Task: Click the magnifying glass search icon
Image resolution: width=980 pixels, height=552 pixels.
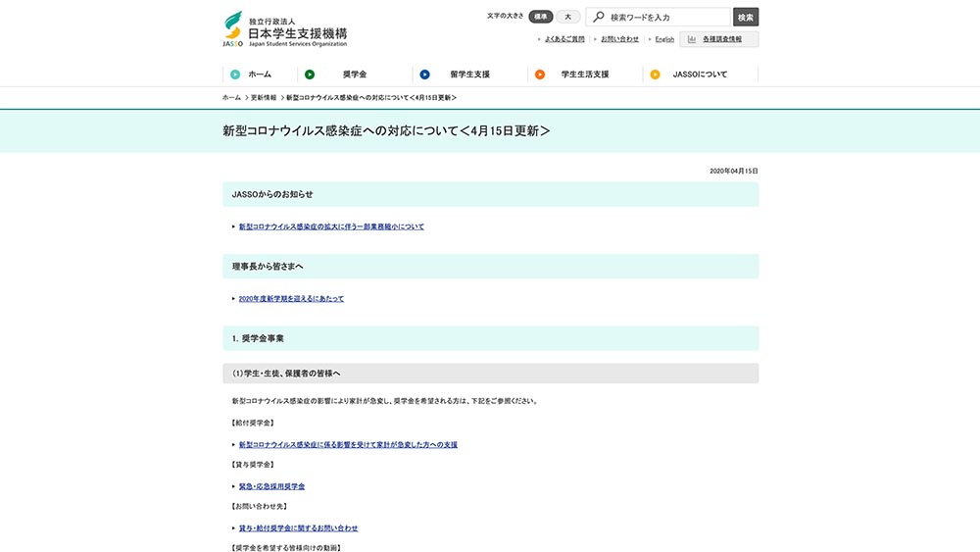Action: [598, 17]
